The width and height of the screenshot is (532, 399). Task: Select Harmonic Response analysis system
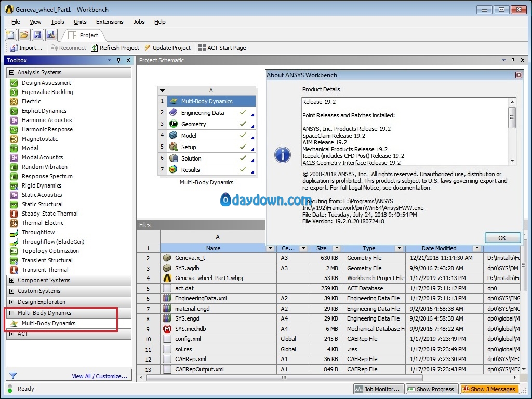47,129
